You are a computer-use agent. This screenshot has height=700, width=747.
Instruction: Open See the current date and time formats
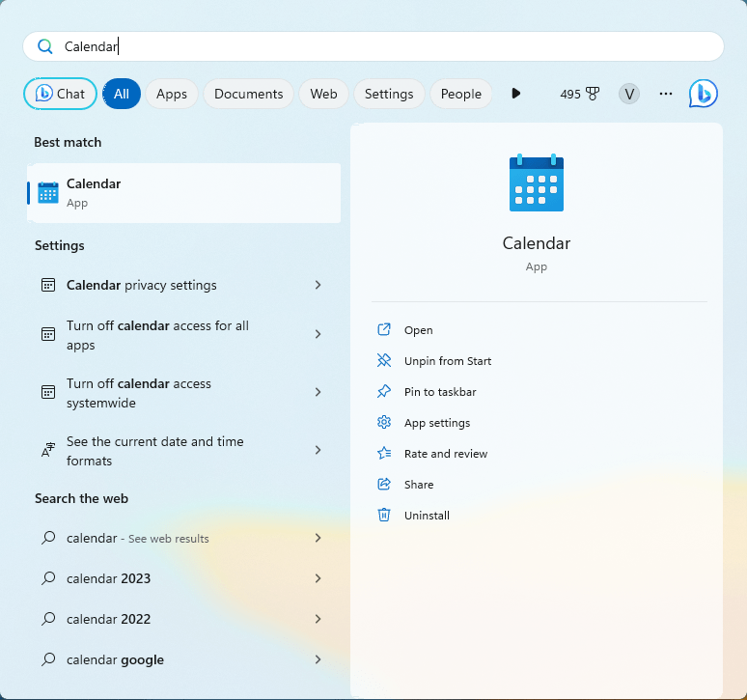(184, 450)
